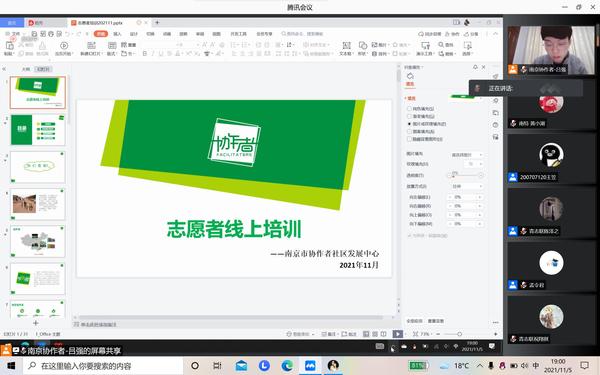Start the slideshow with the play button

coord(398,334)
